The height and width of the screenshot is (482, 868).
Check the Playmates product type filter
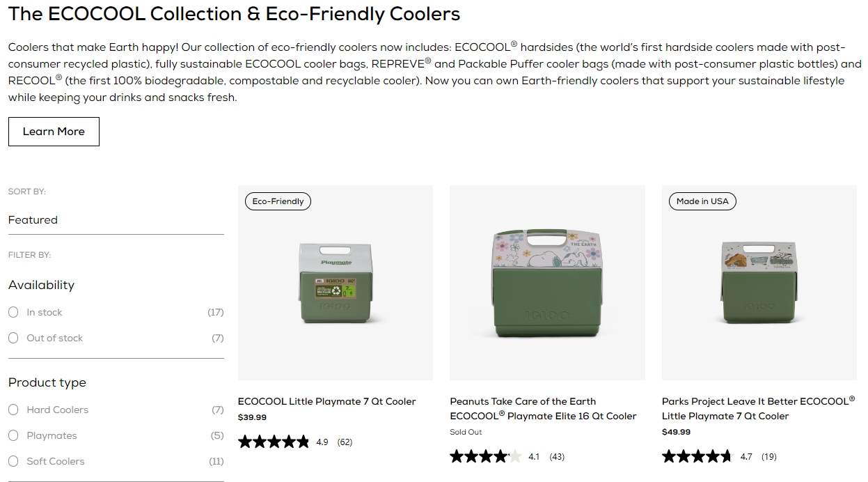point(13,435)
